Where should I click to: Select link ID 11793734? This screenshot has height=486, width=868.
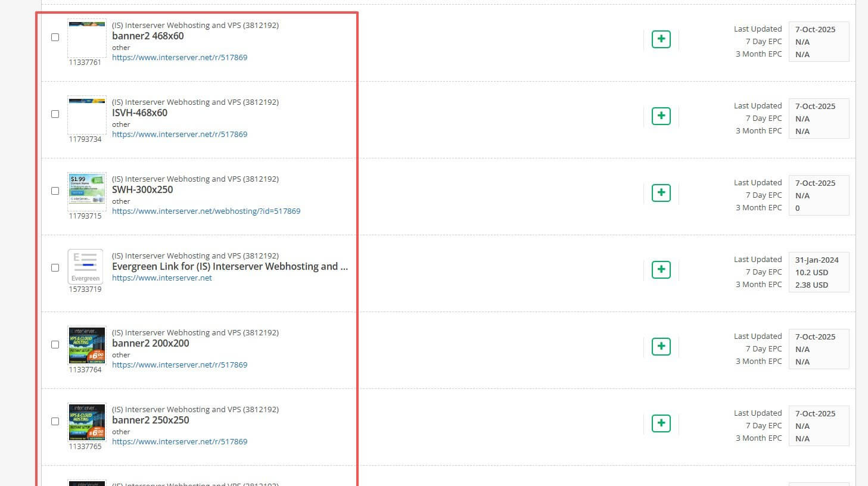coord(85,139)
